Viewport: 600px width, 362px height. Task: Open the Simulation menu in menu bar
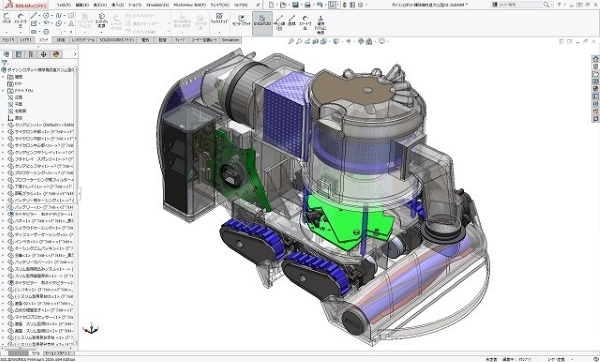pyautogui.click(x=158, y=5)
